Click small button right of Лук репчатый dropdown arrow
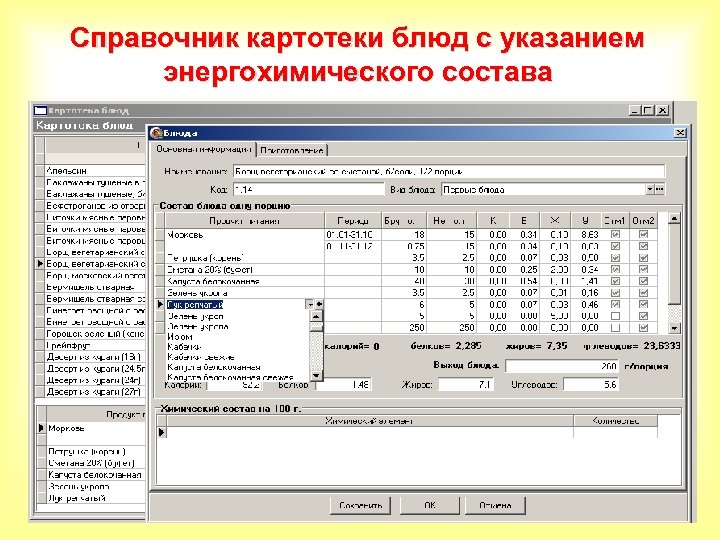 point(319,304)
